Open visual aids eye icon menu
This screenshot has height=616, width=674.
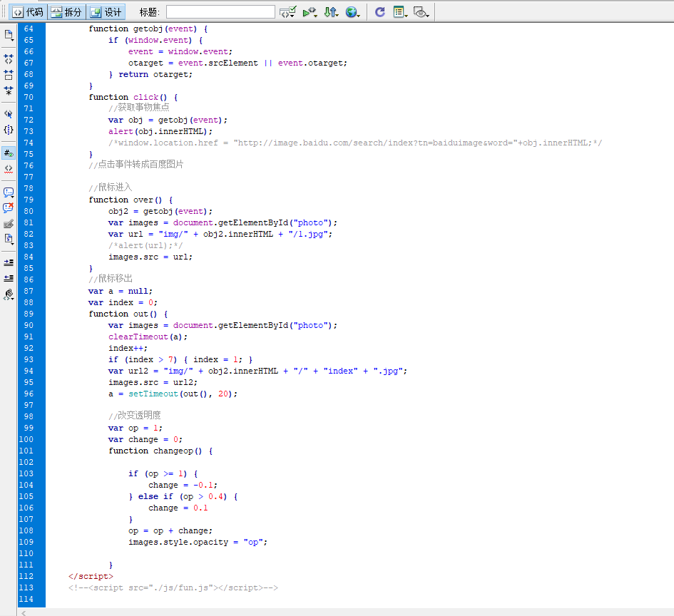[x=421, y=12]
